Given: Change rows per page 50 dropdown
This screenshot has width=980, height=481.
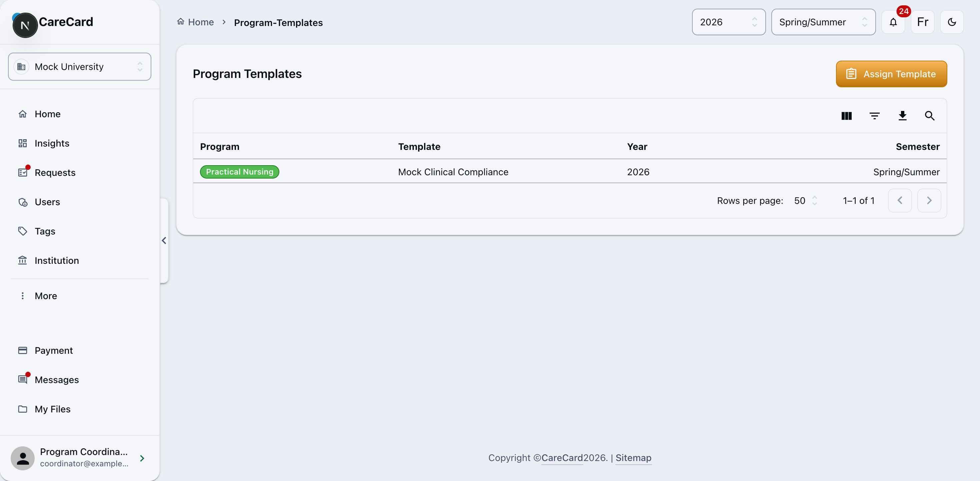Looking at the screenshot, I should pyautogui.click(x=805, y=201).
